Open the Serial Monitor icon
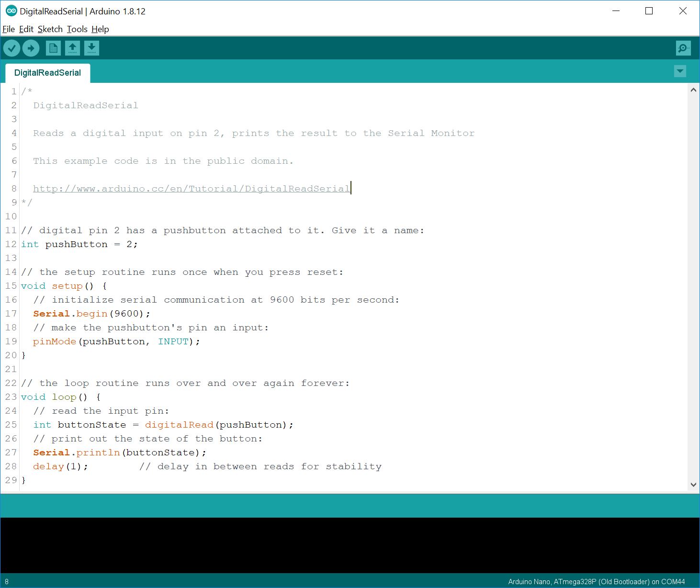Image resolution: width=700 pixels, height=588 pixels. [x=683, y=48]
